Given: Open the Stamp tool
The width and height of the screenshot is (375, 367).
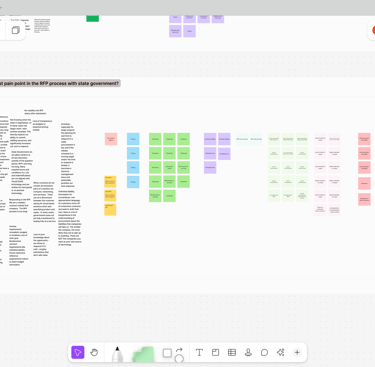Looking at the screenshot, I should coord(248,352).
